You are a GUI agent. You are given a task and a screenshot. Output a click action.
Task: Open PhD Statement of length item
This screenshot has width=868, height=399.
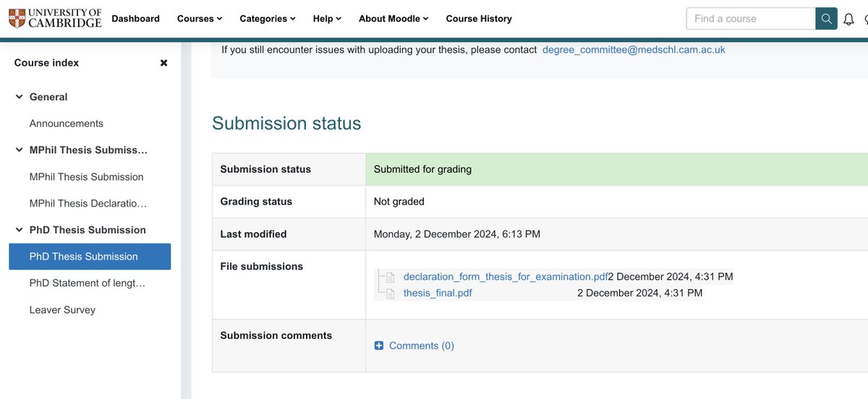tap(88, 283)
